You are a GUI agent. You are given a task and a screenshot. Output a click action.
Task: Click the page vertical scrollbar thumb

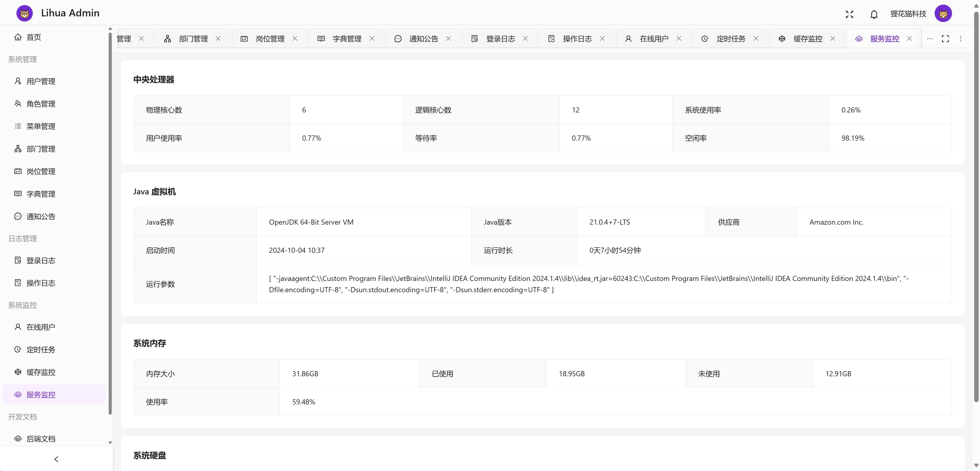click(x=976, y=207)
